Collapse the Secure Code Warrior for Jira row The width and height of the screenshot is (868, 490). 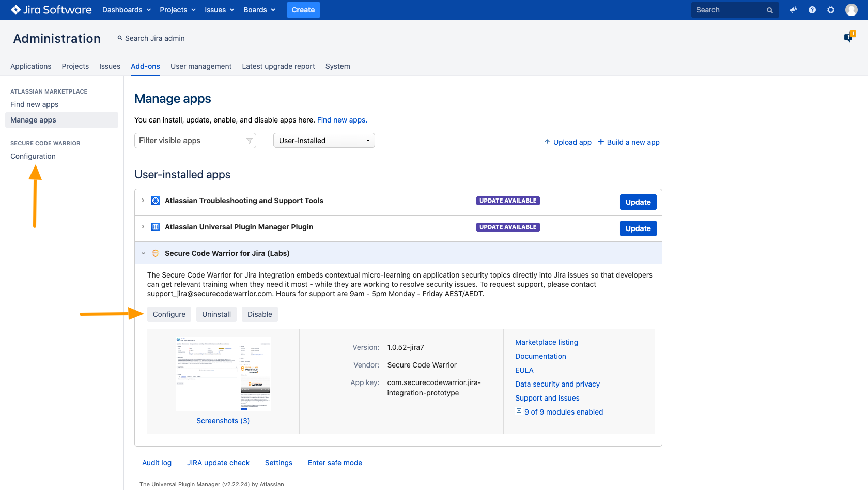tap(143, 253)
